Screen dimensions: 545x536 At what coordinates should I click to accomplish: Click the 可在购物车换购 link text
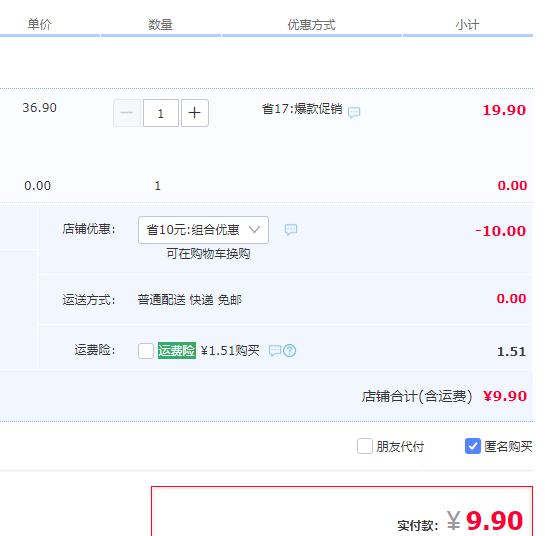pyautogui.click(x=208, y=254)
